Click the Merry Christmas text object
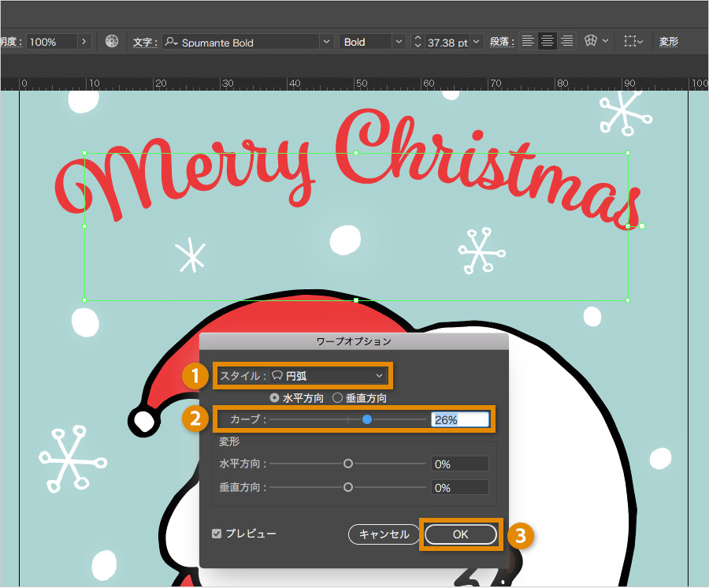 click(x=347, y=168)
